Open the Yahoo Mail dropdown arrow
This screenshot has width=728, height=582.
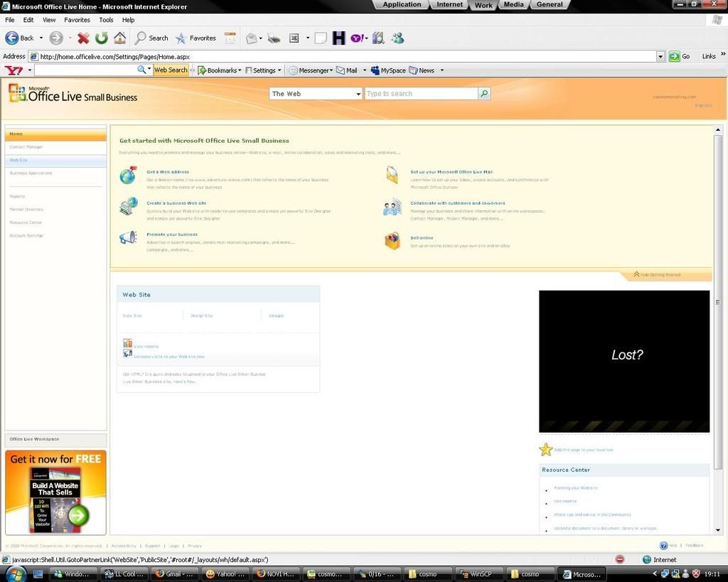(x=365, y=70)
